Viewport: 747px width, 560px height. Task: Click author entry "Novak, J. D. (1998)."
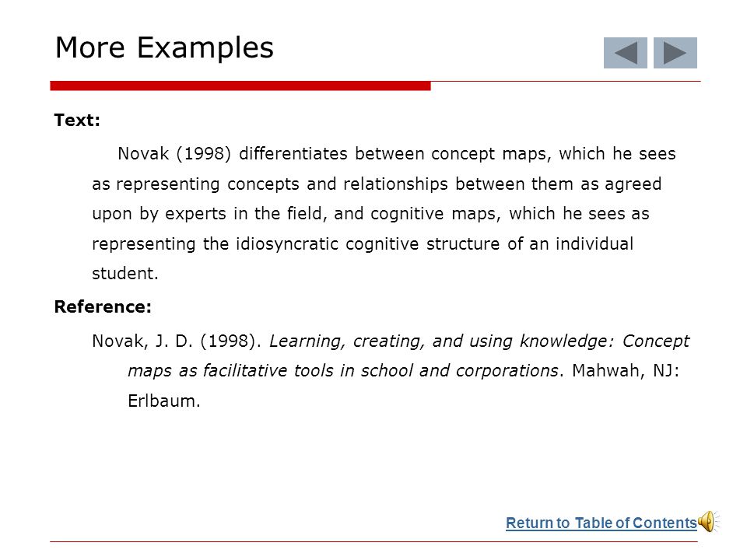pos(177,341)
